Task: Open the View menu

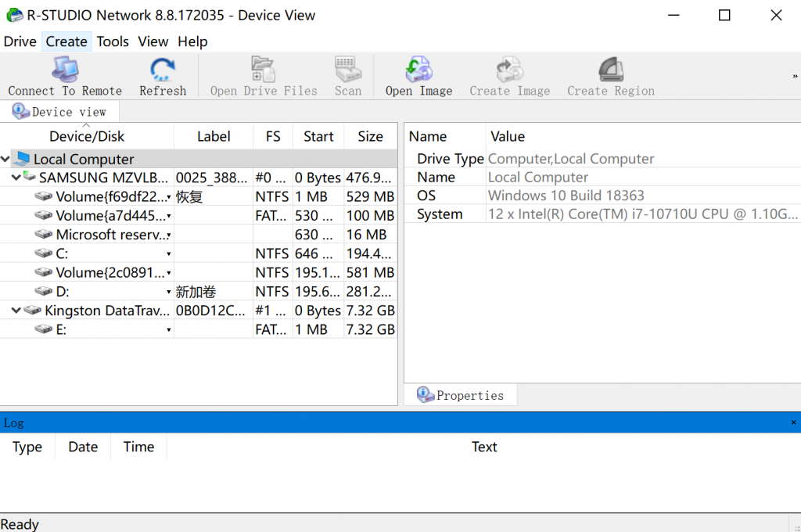Action: [x=153, y=41]
